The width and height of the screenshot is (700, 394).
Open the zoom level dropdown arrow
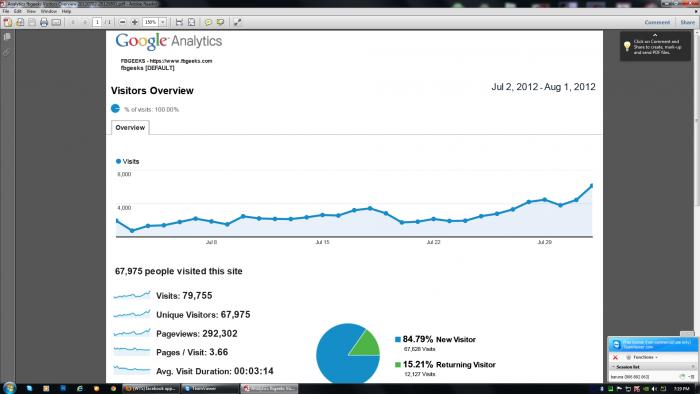pos(163,22)
